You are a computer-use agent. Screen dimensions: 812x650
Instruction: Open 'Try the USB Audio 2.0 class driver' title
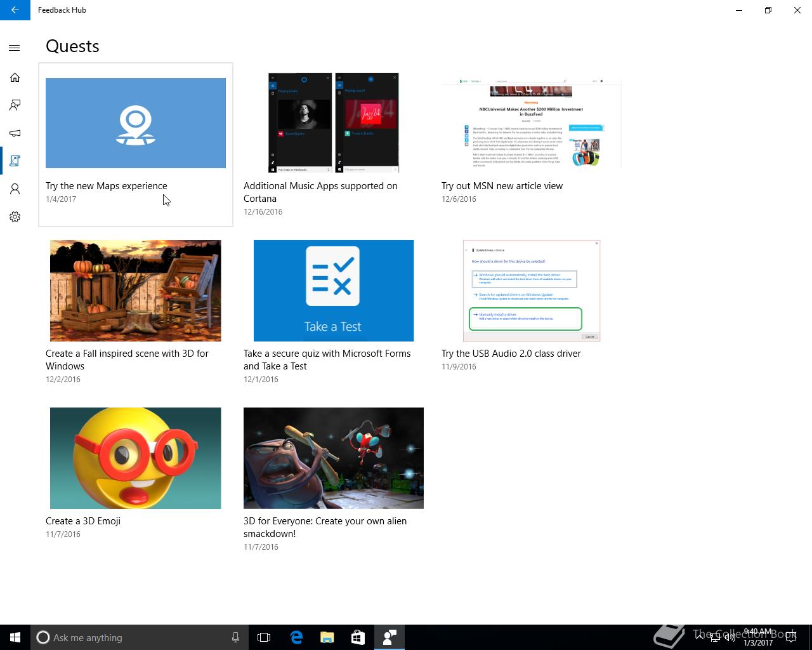511,354
